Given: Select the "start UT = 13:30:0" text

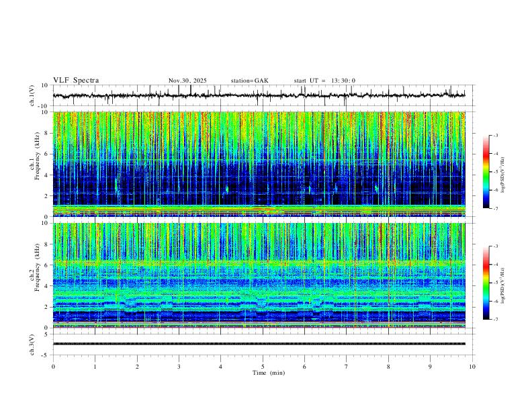Looking at the screenshot, I should click(324, 81).
